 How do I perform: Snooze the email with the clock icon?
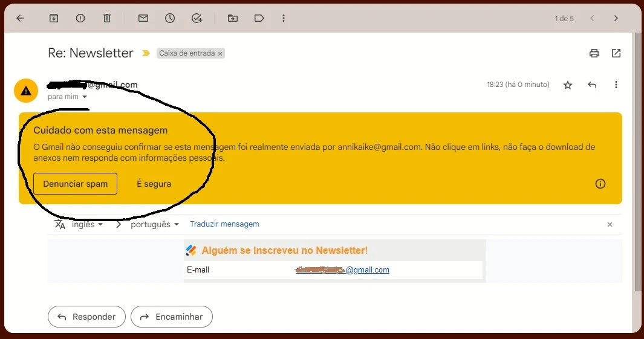click(x=170, y=18)
